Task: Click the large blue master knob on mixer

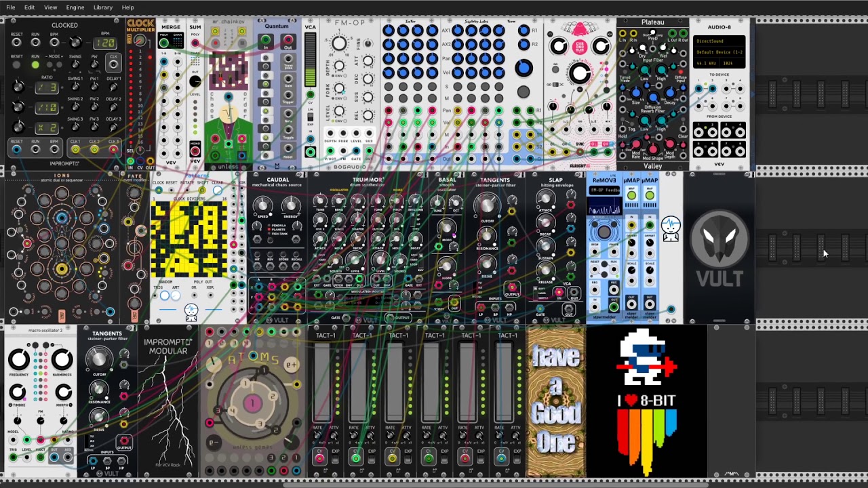Action: click(524, 68)
